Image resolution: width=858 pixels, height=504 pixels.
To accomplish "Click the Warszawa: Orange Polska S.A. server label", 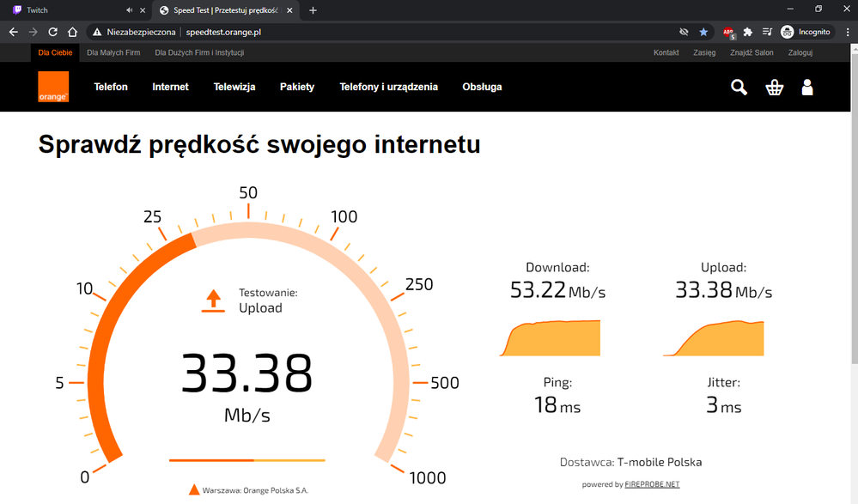I will click(x=255, y=490).
